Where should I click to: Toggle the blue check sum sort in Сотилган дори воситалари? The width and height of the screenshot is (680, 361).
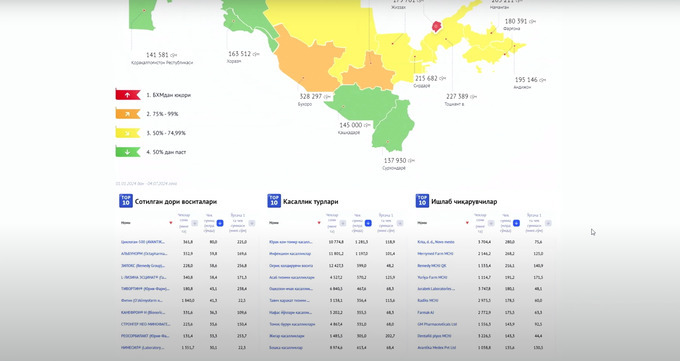tap(220, 223)
